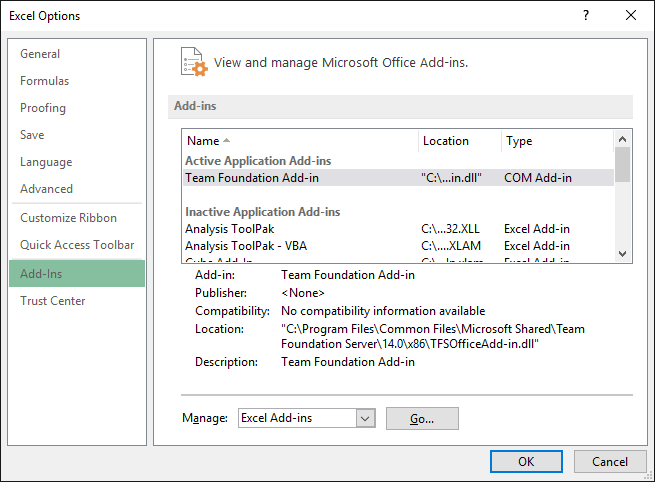The height and width of the screenshot is (482, 655).
Task: Select the Add-Ins category
Action: point(77,274)
